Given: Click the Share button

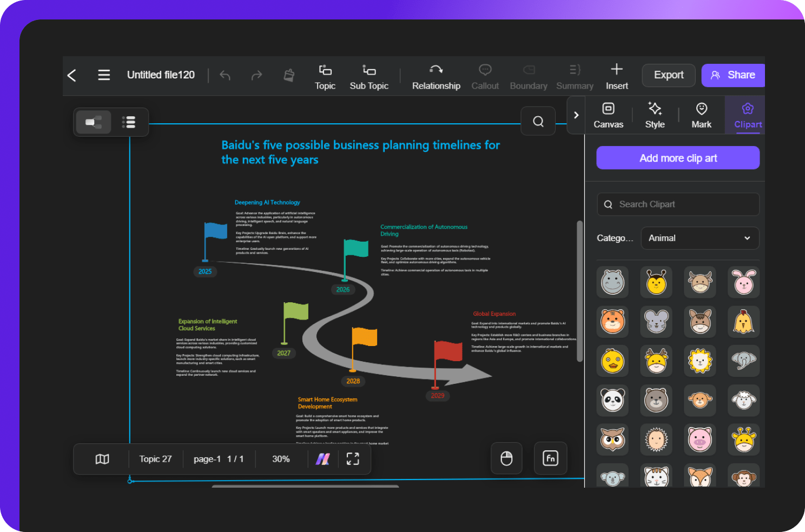Looking at the screenshot, I should point(733,75).
